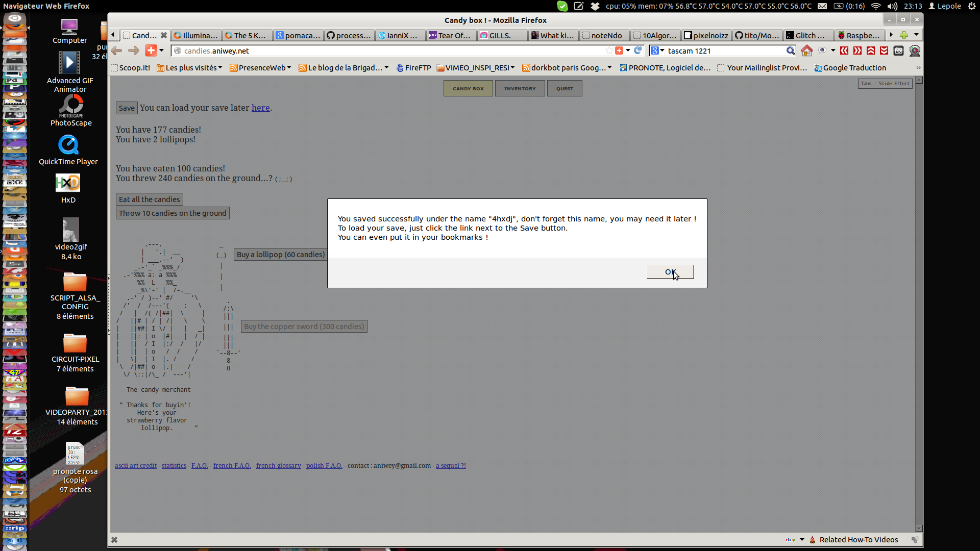Image resolution: width=980 pixels, height=551 pixels.
Task: Expand the bookmarks toolbar overflow chevron
Action: point(918,68)
